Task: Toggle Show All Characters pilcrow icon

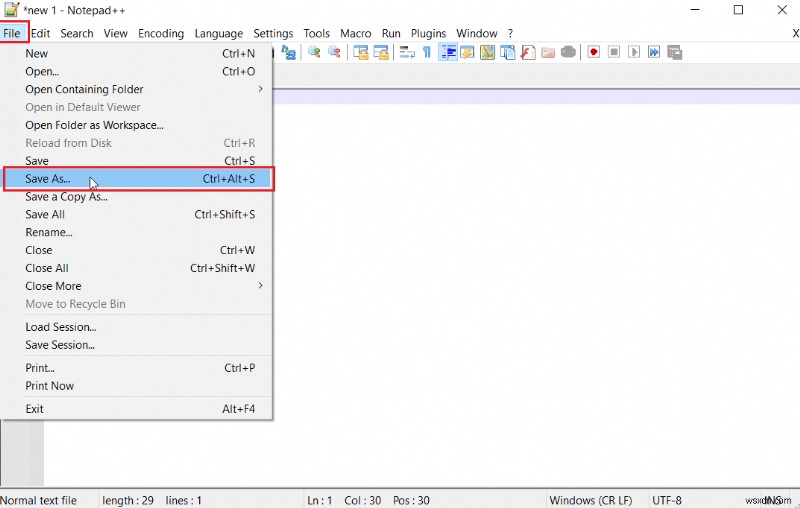Action: pos(427,52)
